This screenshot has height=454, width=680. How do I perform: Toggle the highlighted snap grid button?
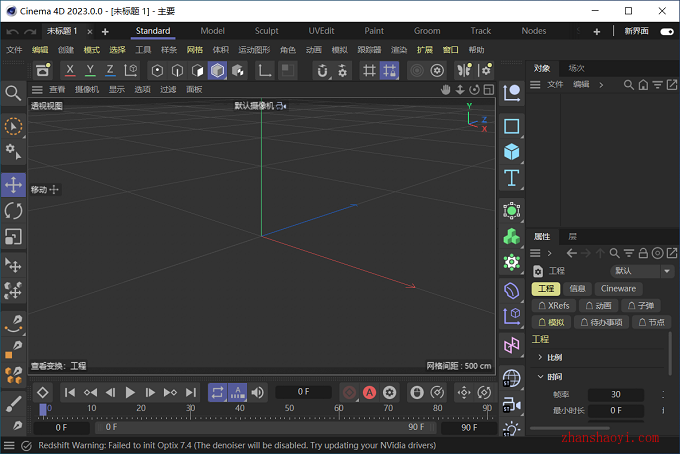point(389,70)
